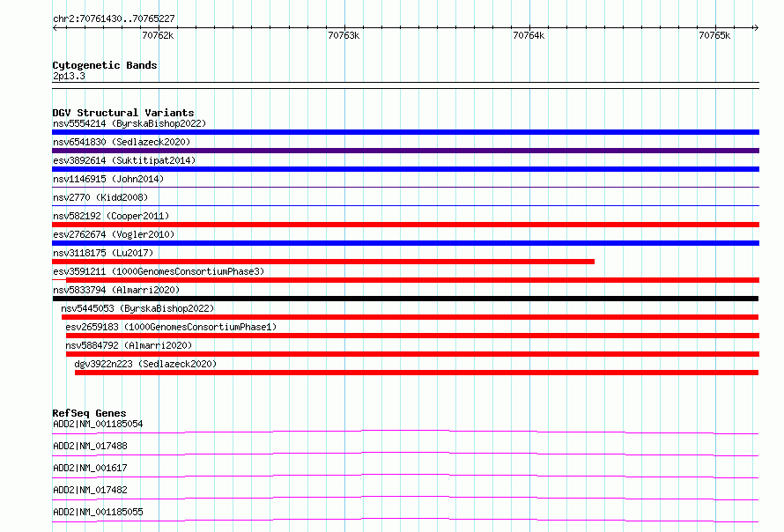784x532 pixels.
Task: Open the ADD2|NM_001185054 transcript label
Action: 98,424
